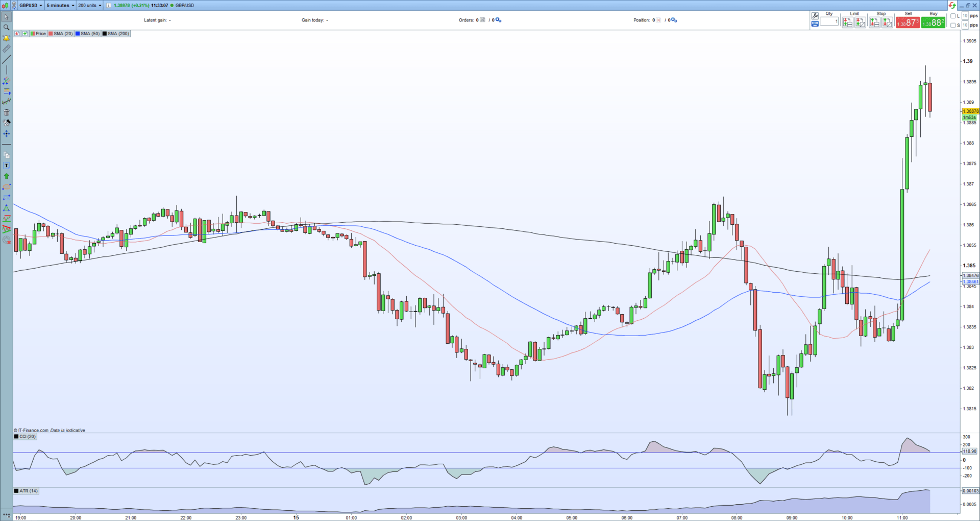Toggle the blue keyboard icon
Viewport: 980px width, 521px height.
click(x=815, y=24)
